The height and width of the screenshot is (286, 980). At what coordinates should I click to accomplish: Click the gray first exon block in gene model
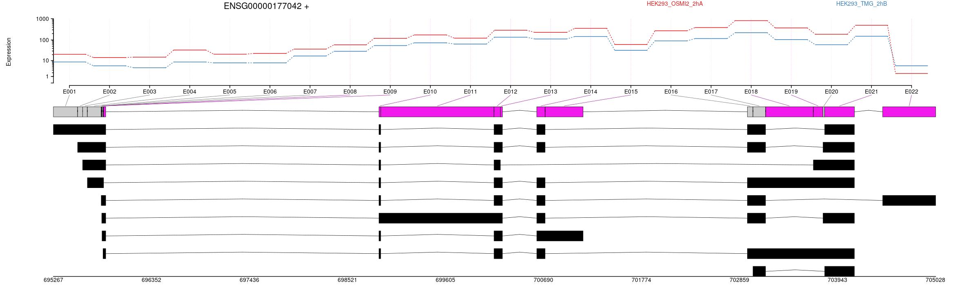click(x=65, y=112)
